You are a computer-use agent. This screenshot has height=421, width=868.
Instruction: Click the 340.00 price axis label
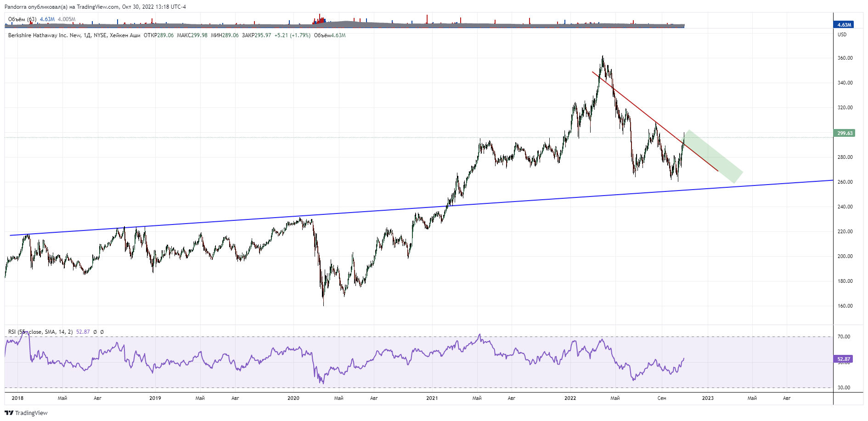[x=845, y=83]
